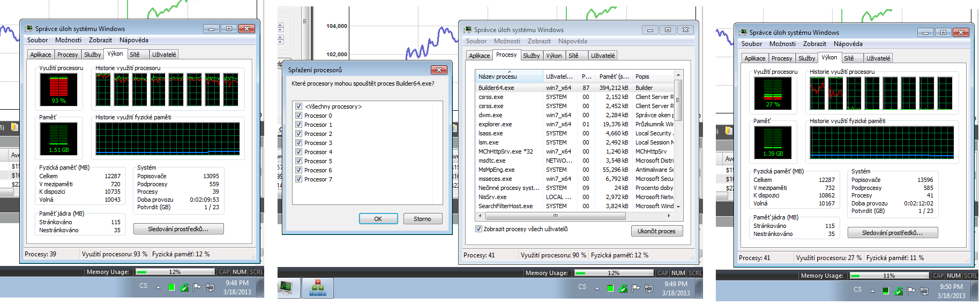Uncheck Procesor 3 in affinity dialog

[298, 143]
